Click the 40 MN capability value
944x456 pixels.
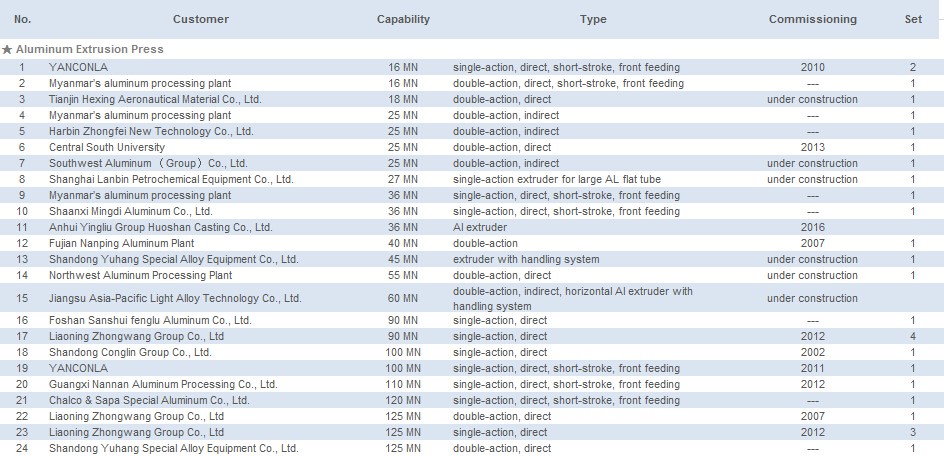[x=403, y=243]
